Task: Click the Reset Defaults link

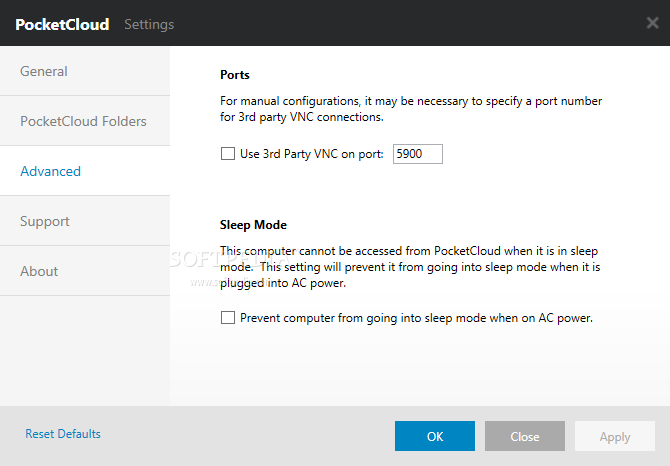Action: click(63, 434)
